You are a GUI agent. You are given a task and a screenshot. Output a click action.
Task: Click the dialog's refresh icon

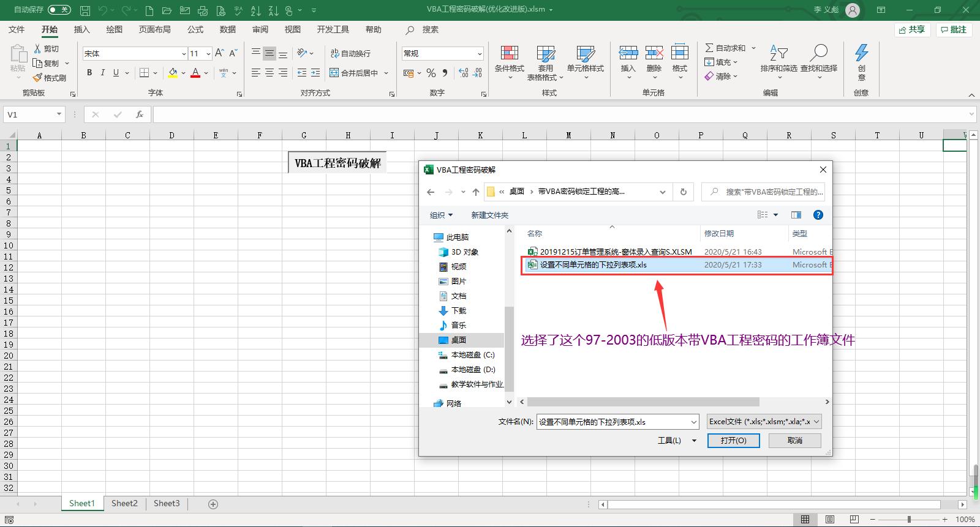[684, 192]
